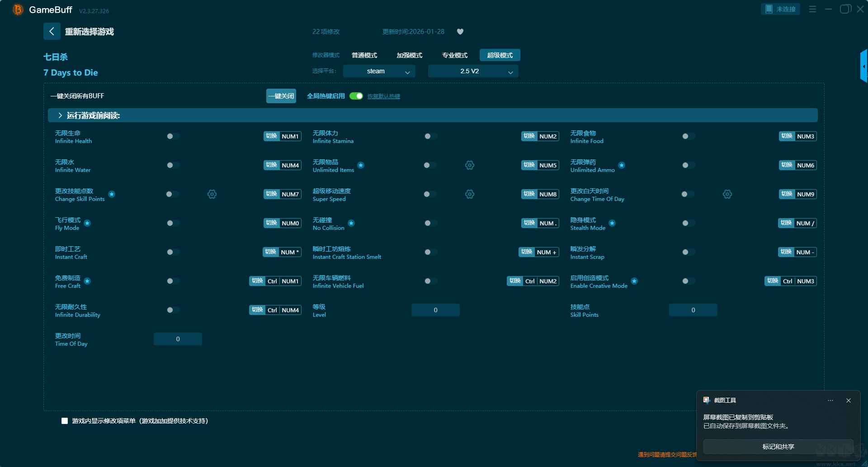Expand the 运行游戏前阅读 section
Image resolution: width=868 pixels, height=467 pixels.
61,115
